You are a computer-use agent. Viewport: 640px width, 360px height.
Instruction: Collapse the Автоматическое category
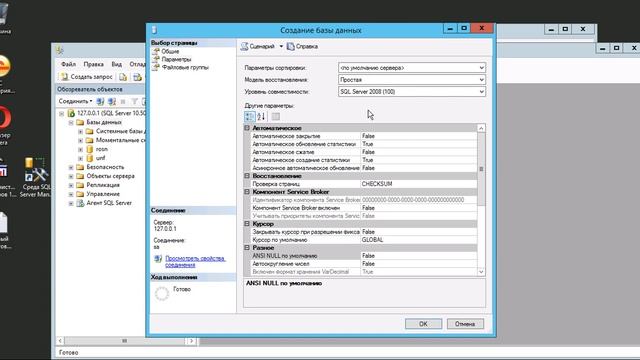tap(247, 128)
